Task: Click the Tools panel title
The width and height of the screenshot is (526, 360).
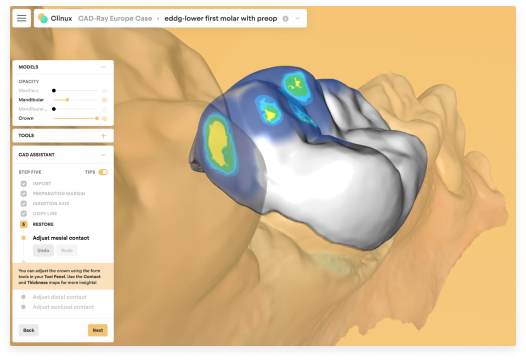Action: [26, 136]
